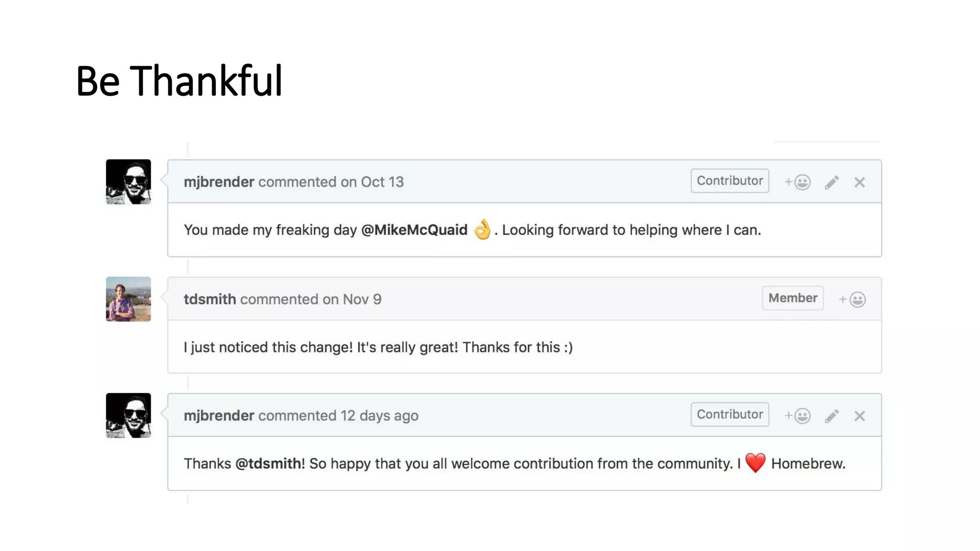The image size is (980, 551).
Task: Open tdsmith's profile avatar
Action: pos(128,299)
